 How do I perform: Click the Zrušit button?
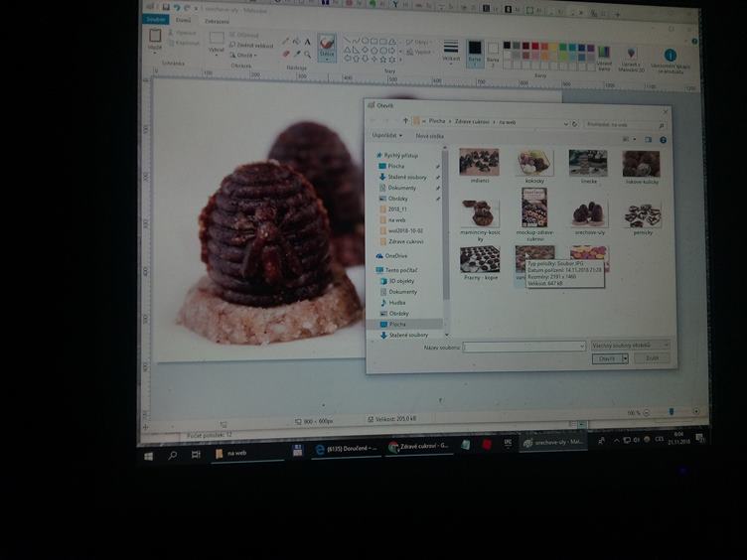click(652, 358)
